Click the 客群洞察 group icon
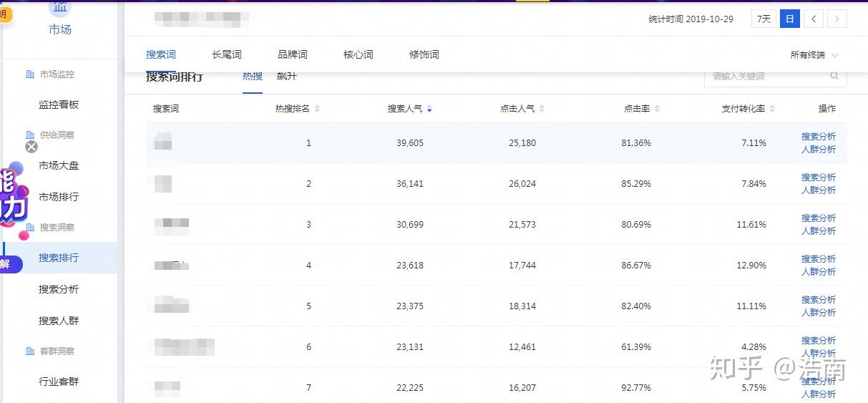The height and width of the screenshot is (403, 868). [30, 351]
